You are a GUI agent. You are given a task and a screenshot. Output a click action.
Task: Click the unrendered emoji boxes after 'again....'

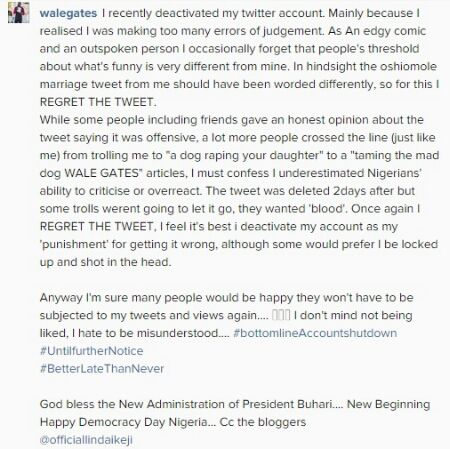281,315
